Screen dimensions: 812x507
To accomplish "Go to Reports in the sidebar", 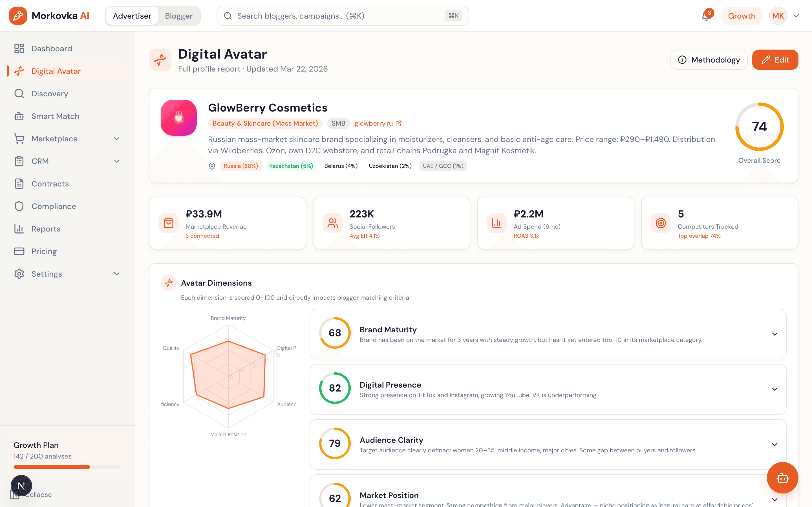I will coord(46,229).
